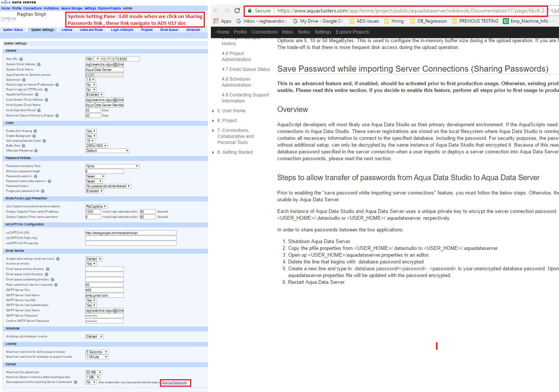Open Secure Storage in Aqua Data Server menu
The image size is (559, 392).
click(71, 8)
